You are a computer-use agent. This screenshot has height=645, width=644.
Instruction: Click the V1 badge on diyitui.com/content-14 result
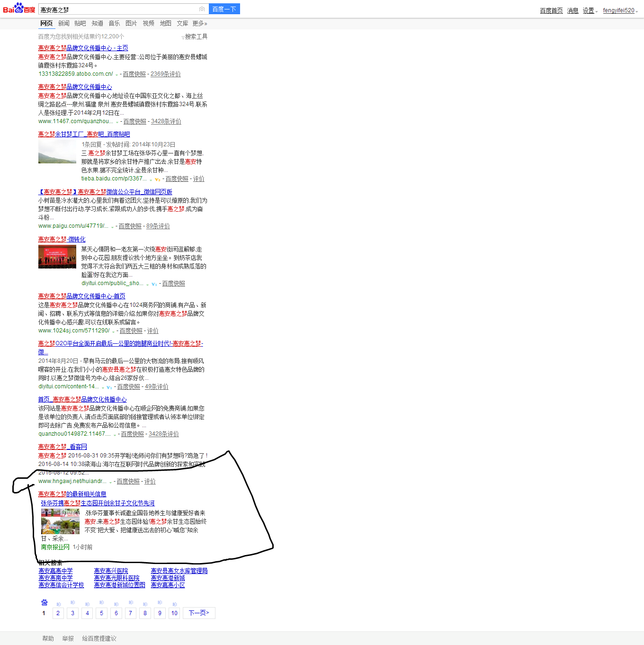(x=109, y=387)
